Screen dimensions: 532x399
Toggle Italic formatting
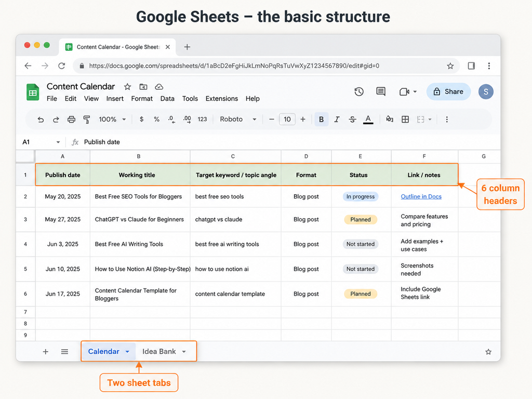pyautogui.click(x=337, y=119)
